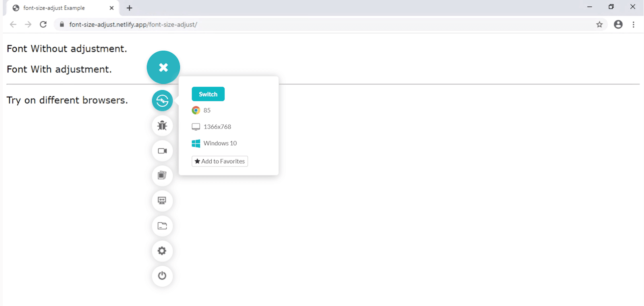Click the Chrome browser logo icon

point(196,110)
